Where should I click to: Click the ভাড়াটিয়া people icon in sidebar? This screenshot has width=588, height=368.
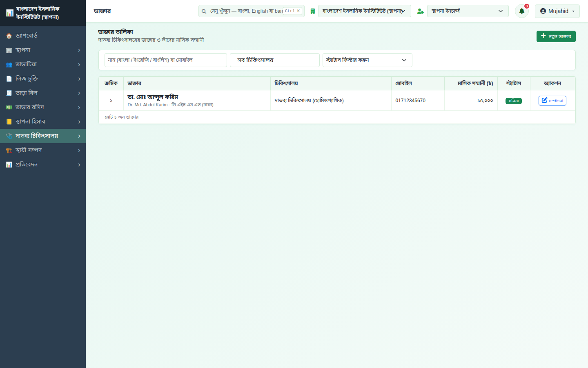click(x=9, y=65)
